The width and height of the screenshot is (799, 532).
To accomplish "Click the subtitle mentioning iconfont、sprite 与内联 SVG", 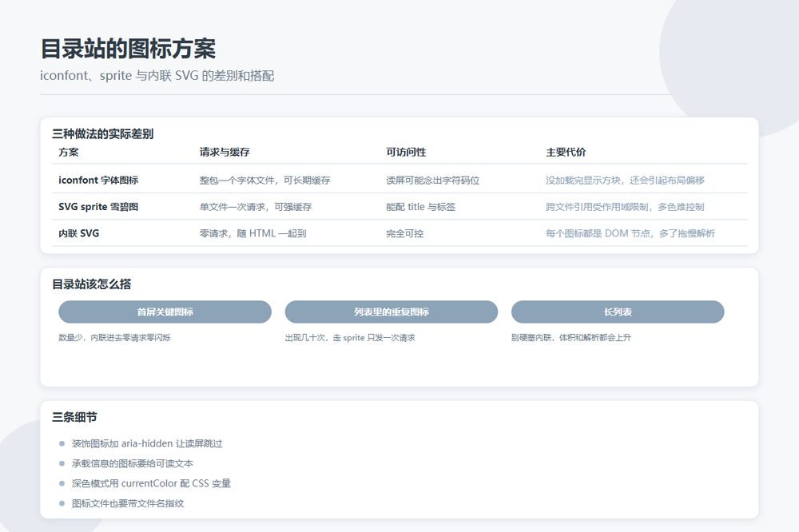I will (x=157, y=76).
